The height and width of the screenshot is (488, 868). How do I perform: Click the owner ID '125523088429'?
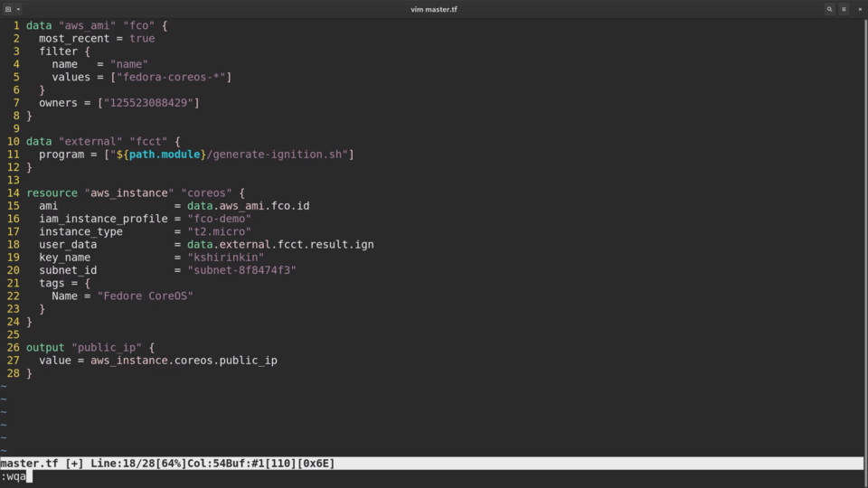click(x=148, y=103)
